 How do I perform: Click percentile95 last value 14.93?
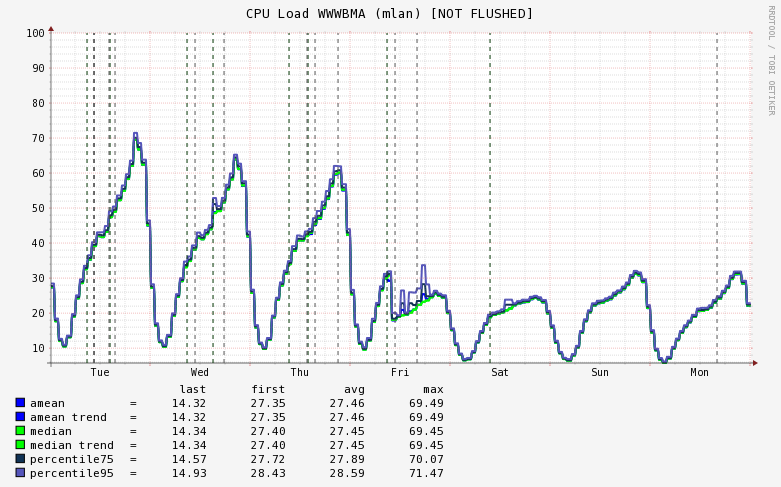point(189,473)
